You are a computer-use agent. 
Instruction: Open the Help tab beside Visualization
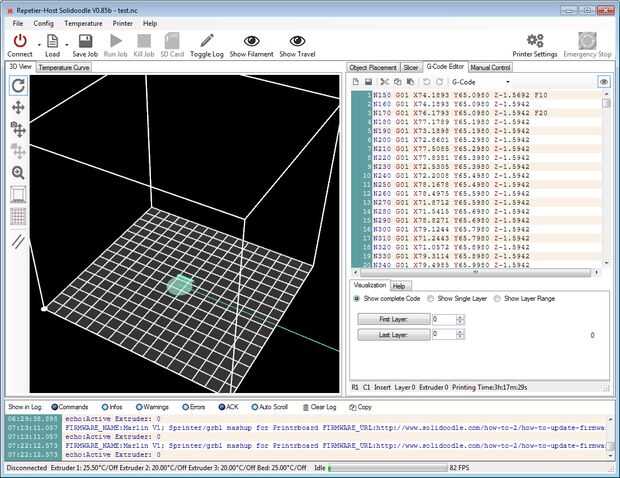pos(398,286)
